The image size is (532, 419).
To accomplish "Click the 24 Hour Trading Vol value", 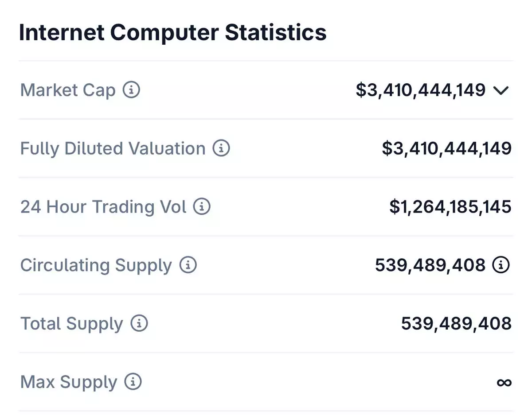I will (450, 207).
